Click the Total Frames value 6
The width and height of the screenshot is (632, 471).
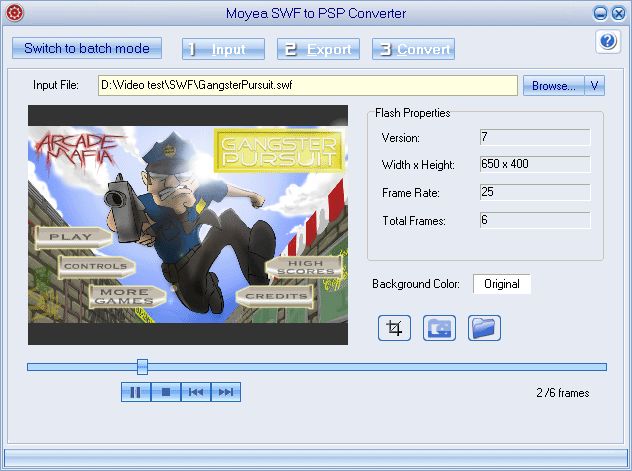pos(535,220)
